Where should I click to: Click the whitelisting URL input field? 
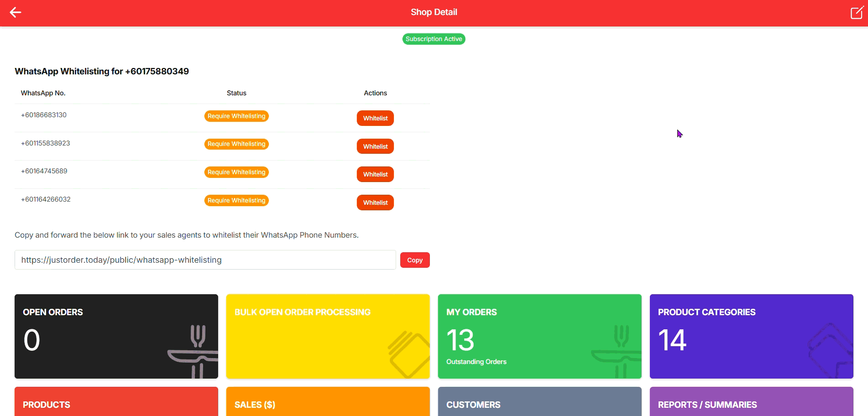pyautogui.click(x=205, y=260)
